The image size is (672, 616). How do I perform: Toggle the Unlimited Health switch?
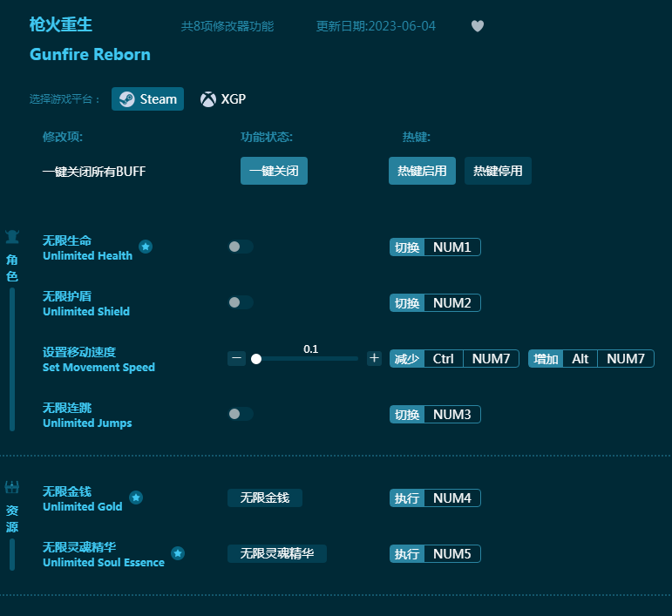(x=241, y=247)
